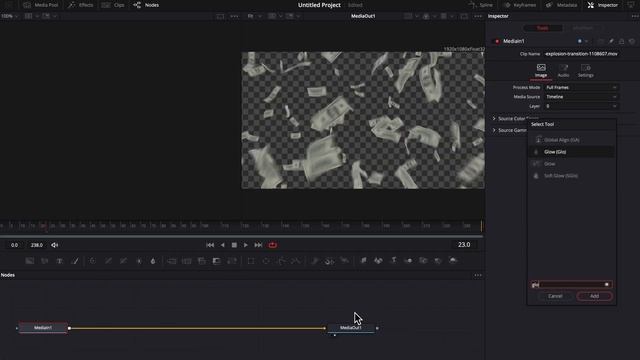This screenshot has width=640, height=360.
Task: Click the Stop playback button
Action: [234, 245]
